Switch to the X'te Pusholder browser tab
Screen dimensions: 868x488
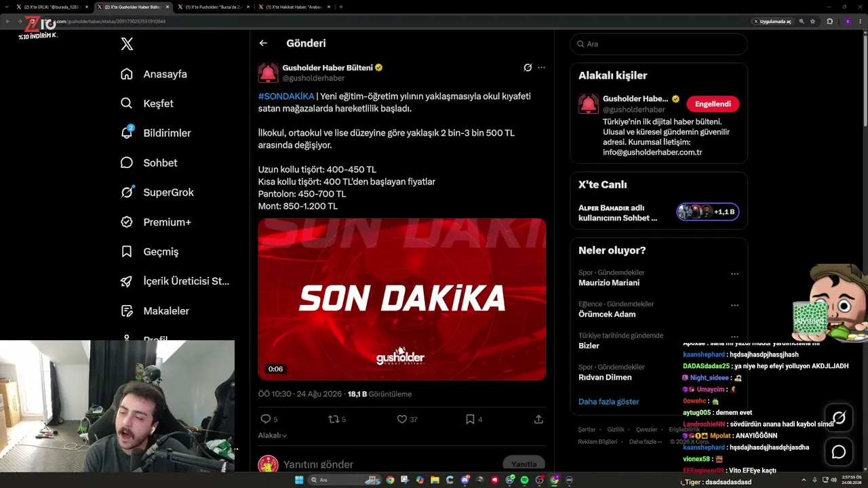coord(214,7)
